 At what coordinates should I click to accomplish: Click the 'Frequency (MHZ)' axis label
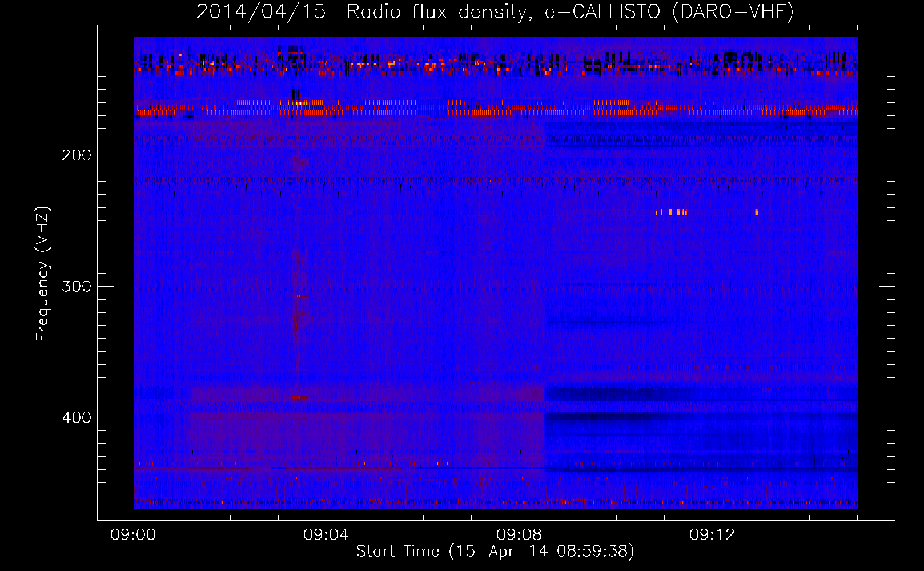43,274
